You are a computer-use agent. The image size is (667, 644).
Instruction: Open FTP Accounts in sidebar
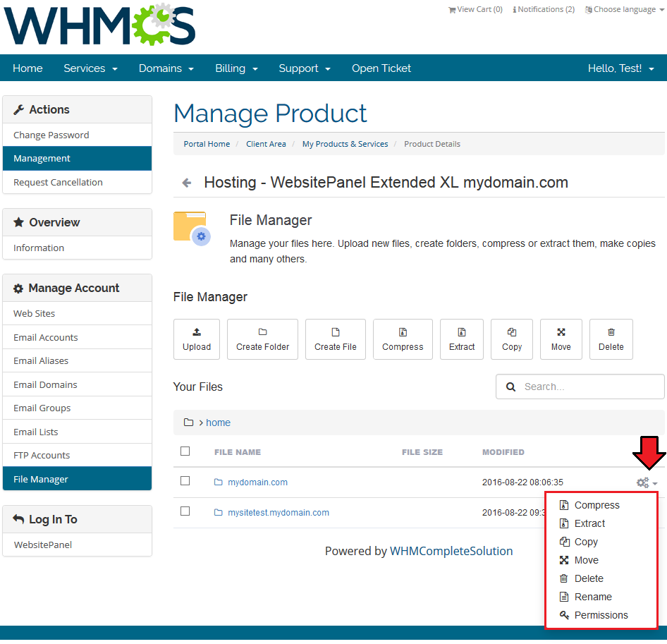coord(77,455)
